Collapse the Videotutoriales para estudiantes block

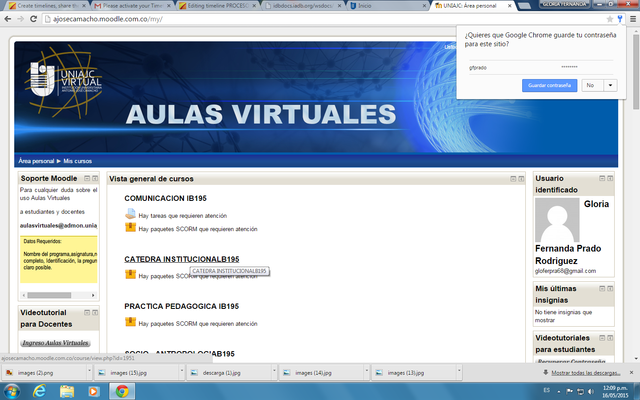pyautogui.click(x=602, y=338)
